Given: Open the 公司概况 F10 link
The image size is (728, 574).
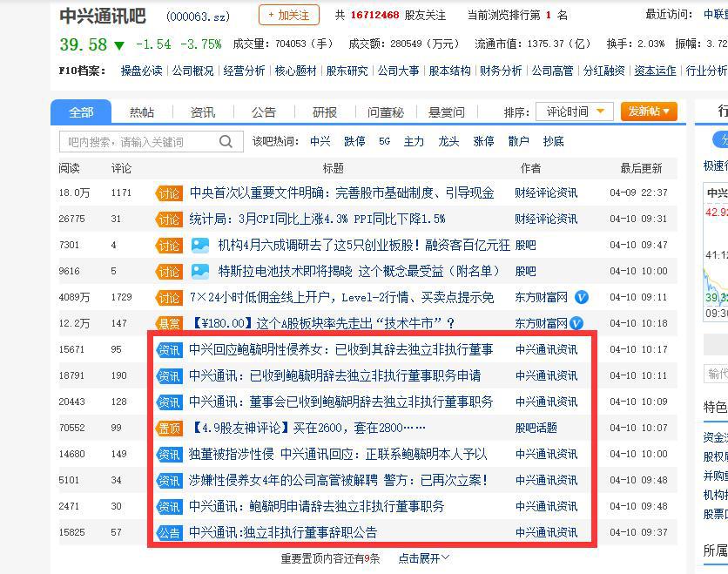Looking at the screenshot, I should pyautogui.click(x=193, y=71).
